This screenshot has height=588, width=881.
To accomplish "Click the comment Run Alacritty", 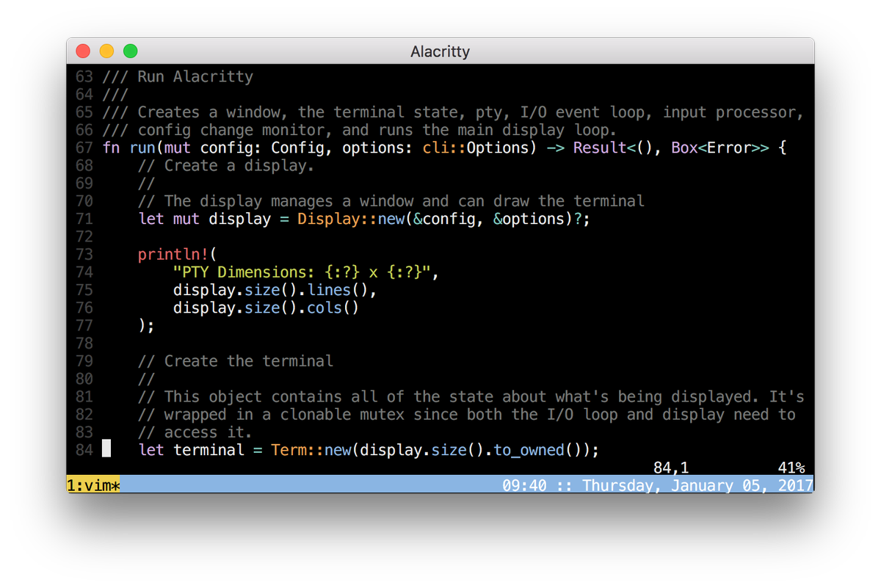I will pos(195,76).
